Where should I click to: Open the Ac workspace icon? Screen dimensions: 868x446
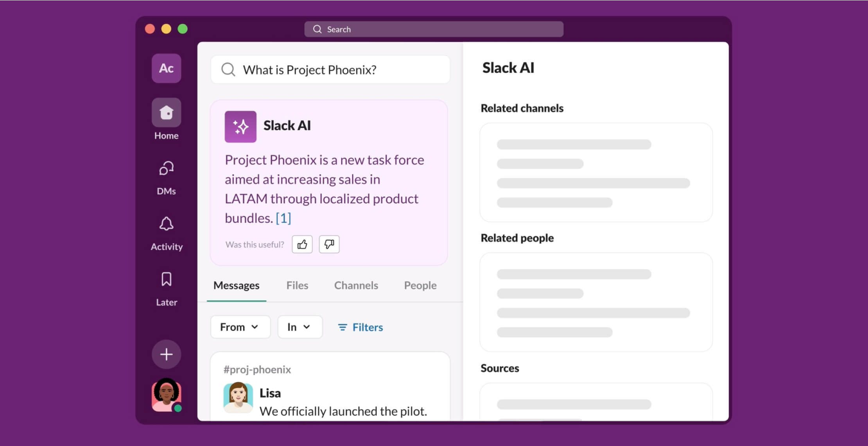[166, 68]
